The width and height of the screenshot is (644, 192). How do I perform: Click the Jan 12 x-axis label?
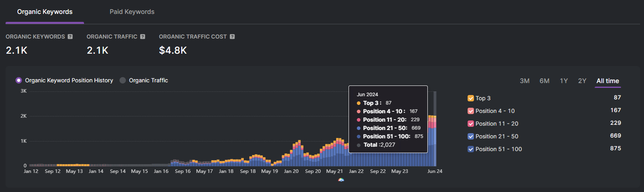[x=31, y=171]
